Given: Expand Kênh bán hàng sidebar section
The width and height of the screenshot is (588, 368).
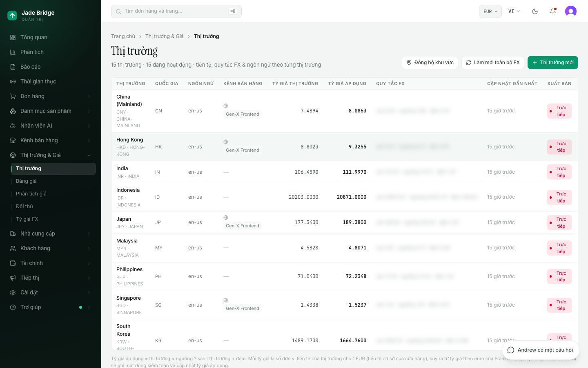Looking at the screenshot, I should click(x=51, y=140).
